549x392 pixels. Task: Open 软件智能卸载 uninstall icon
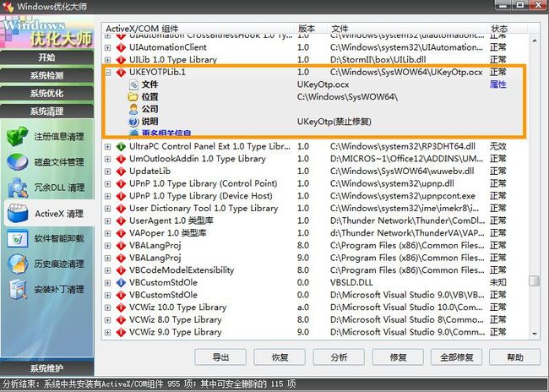tap(17, 239)
